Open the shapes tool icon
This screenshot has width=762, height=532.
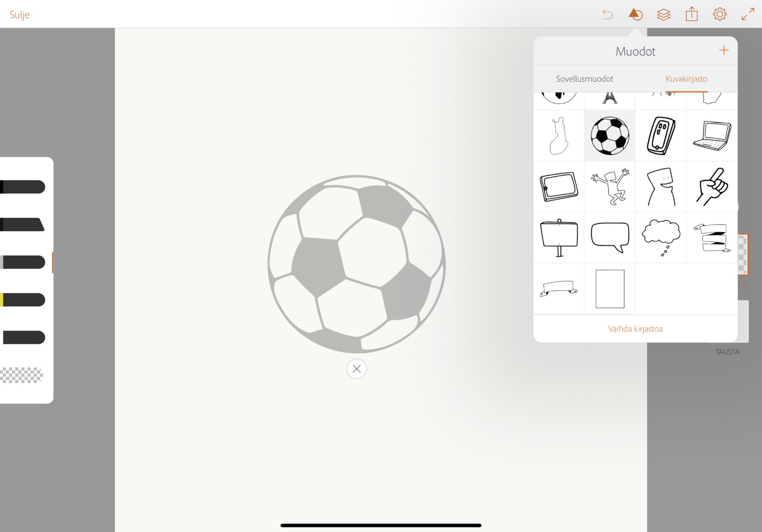point(635,14)
